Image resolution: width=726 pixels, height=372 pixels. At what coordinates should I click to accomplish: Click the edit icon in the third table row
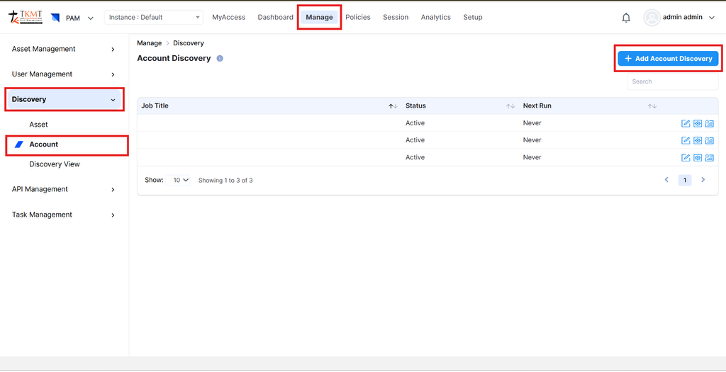[686, 158]
